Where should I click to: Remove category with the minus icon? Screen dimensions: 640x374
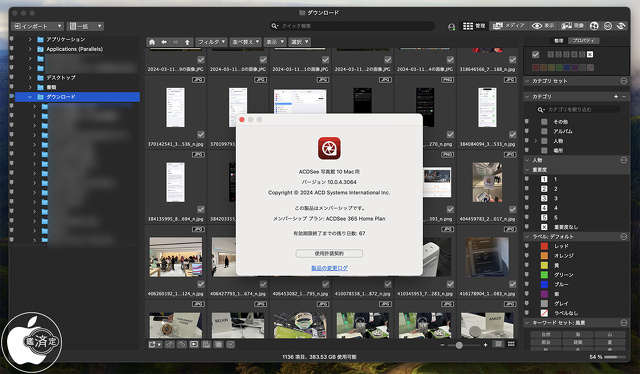(624, 97)
